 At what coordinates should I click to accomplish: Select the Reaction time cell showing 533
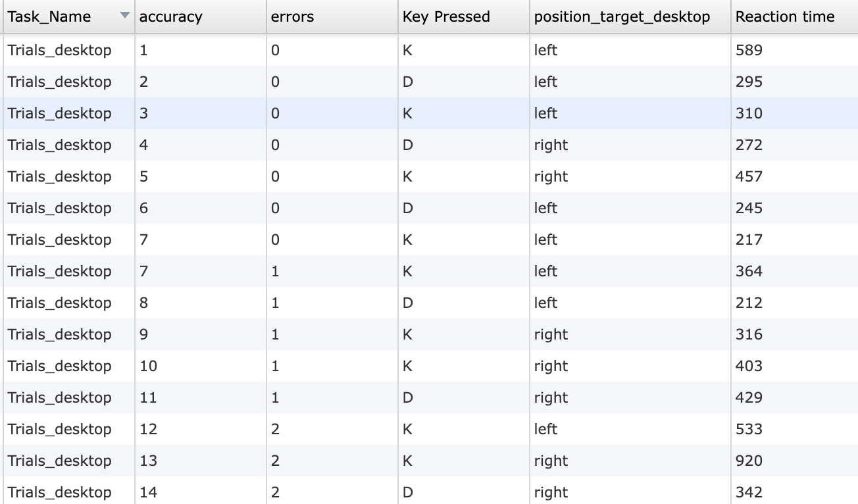(x=749, y=429)
